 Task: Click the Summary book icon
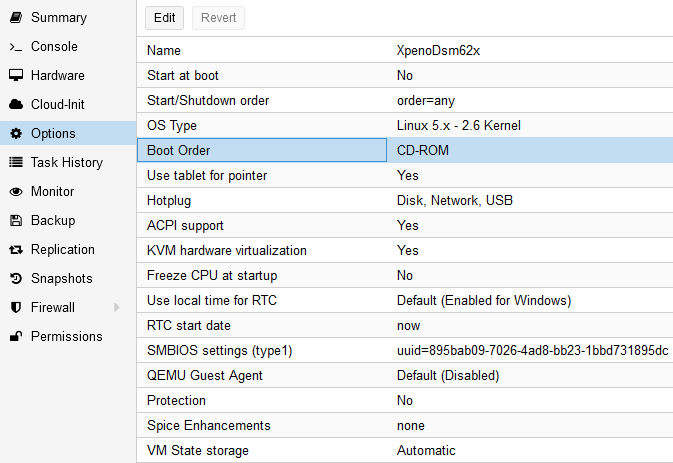click(15, 18)
